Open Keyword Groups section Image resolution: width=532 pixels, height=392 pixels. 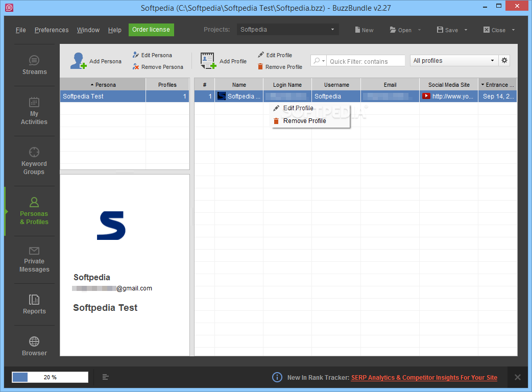click(x=34, y=161)
